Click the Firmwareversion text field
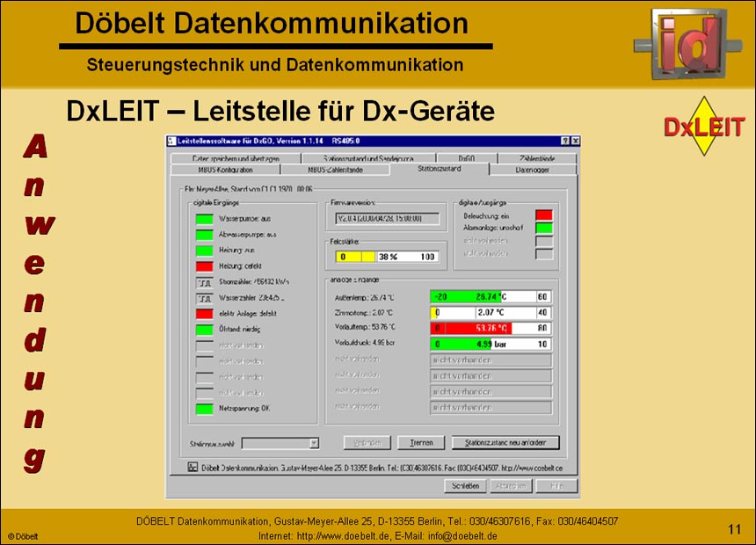The width and height of the screenshot is (756, 545). [387, 219]
